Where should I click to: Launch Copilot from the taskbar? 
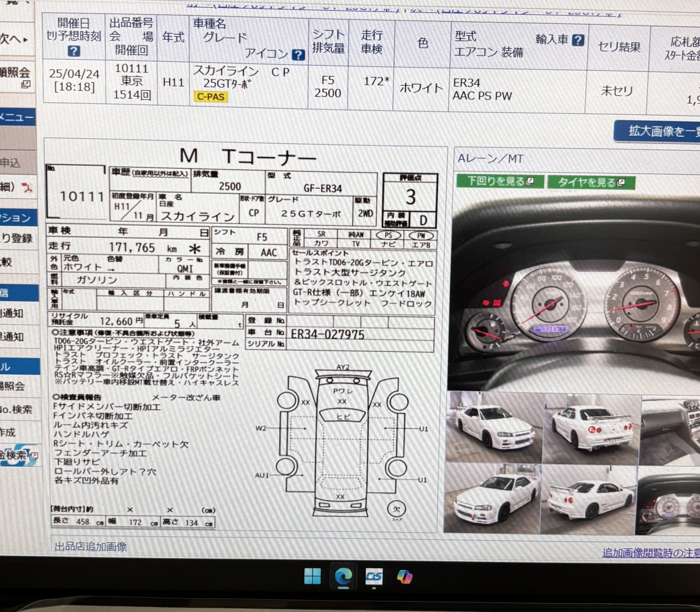pyautogui.click(x=404, y=577)
